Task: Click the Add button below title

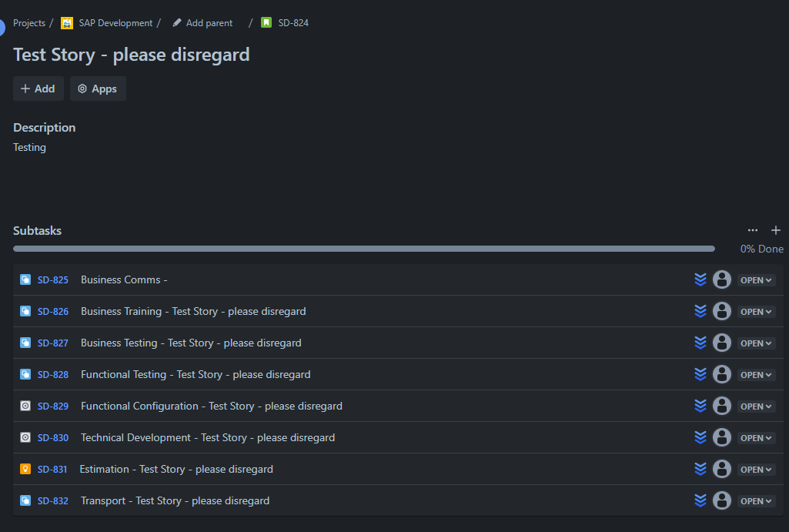Action: tap(38, 89)
